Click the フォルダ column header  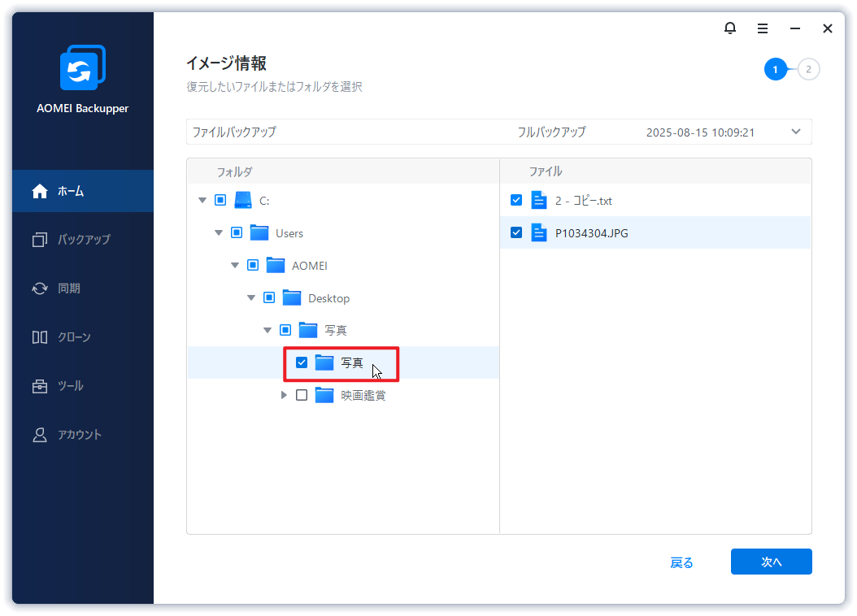[234, 172]
